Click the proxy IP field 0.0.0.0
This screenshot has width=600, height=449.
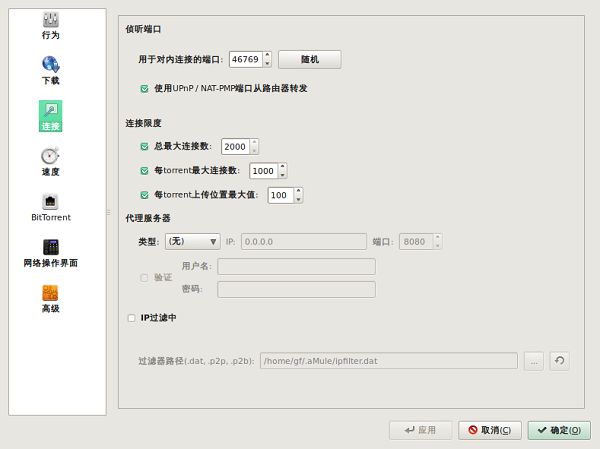pyautogui.click(x=304, y=242)
